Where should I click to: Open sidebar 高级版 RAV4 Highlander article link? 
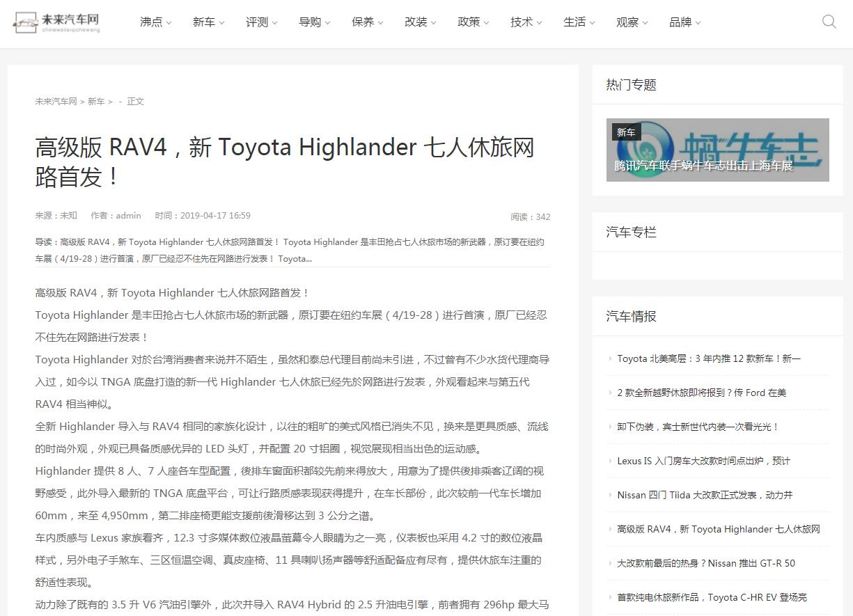719,529
